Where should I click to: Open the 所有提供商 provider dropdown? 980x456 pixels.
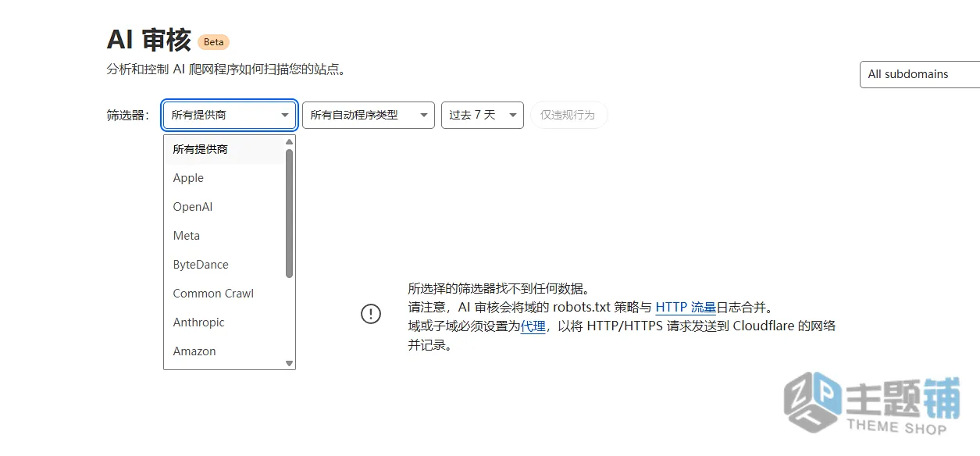click(x=230, y=115)
